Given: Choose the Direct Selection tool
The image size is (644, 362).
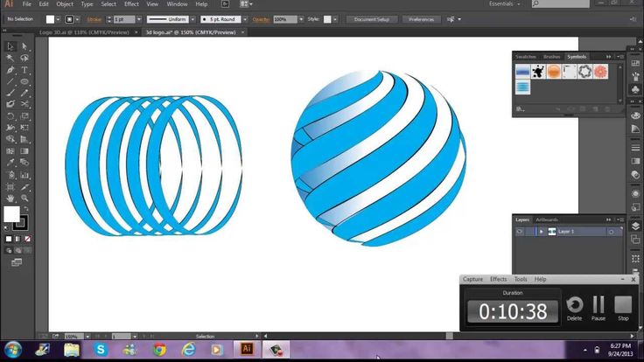Looking at the screenshot, I should coord(24,46).
